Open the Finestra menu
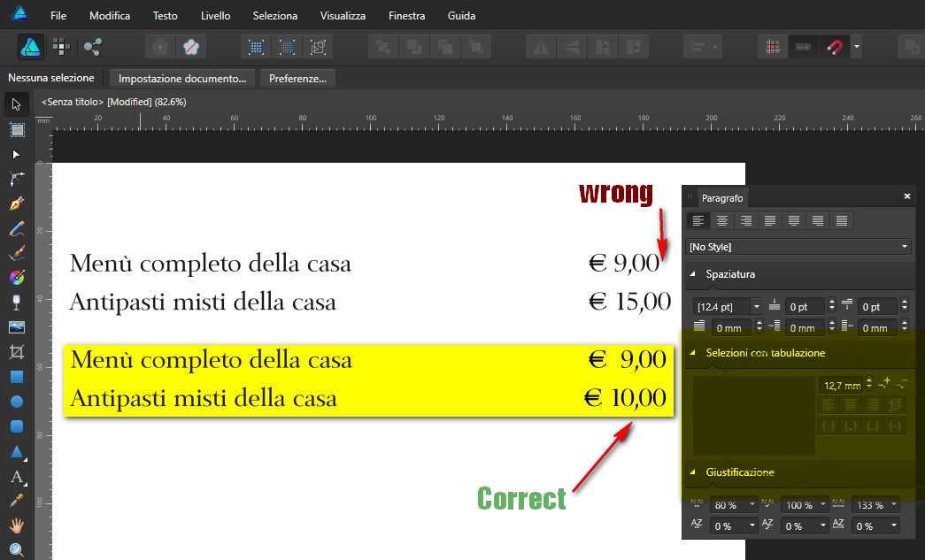The height and width of the screenshot is (560, 925). point(406,15)
